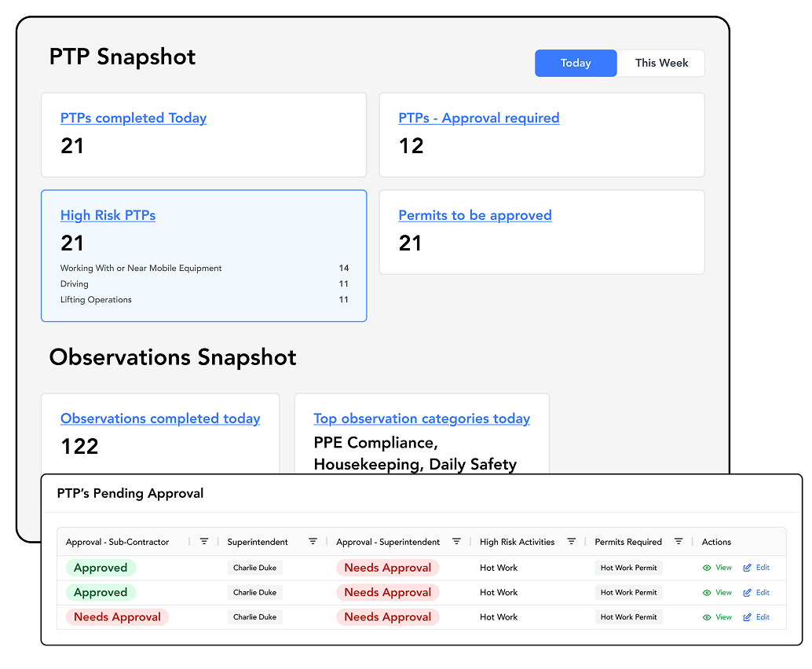Edit the first pending approval row
This screenshot has width=812, height=669.
tap(756, 567)
